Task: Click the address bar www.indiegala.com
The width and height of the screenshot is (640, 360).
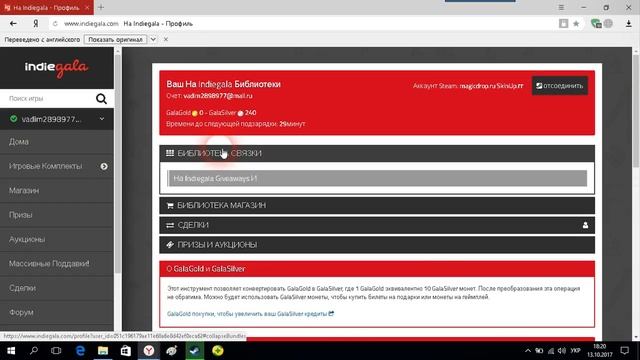Action: (91, 24)
